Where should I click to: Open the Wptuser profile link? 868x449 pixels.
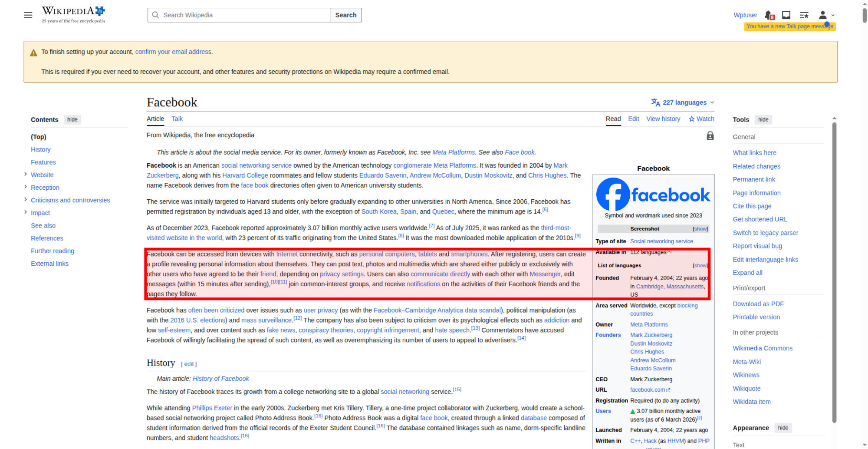pyautogui.click(x=745, y=15)
